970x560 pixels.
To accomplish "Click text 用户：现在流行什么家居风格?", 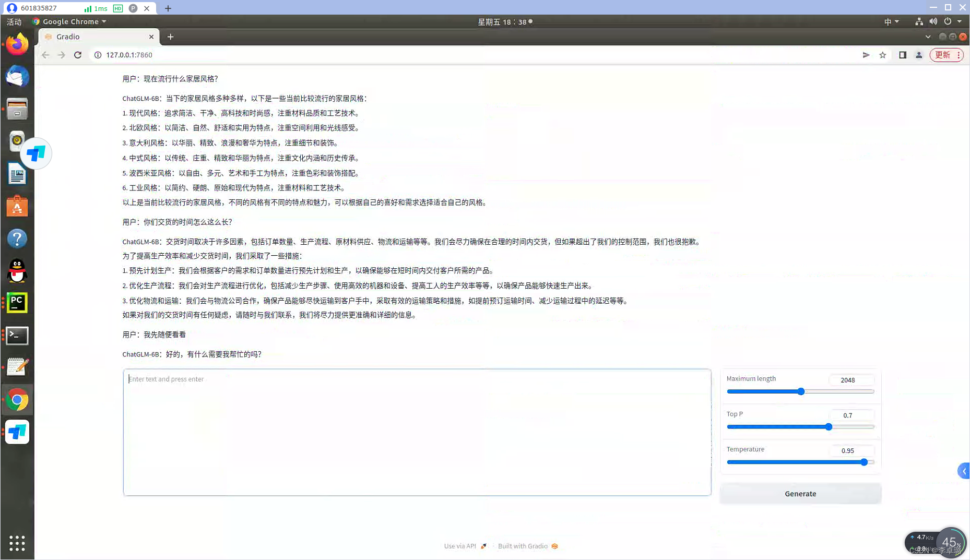I will [x=170, y=79].
